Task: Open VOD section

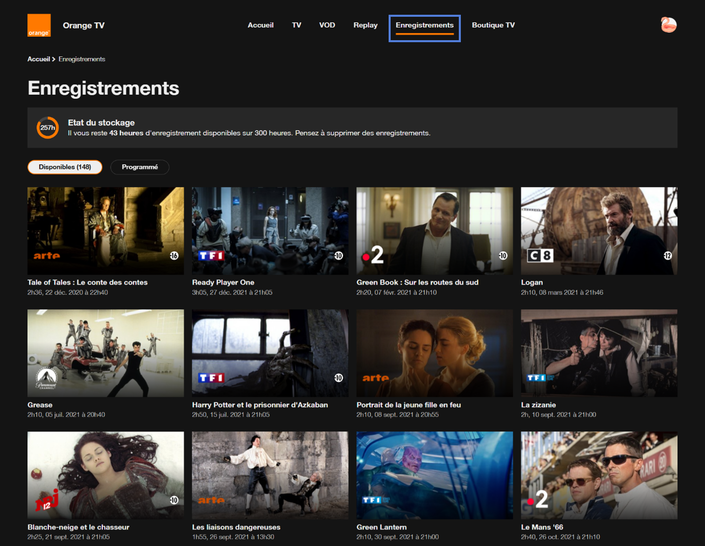Action: 327,25
